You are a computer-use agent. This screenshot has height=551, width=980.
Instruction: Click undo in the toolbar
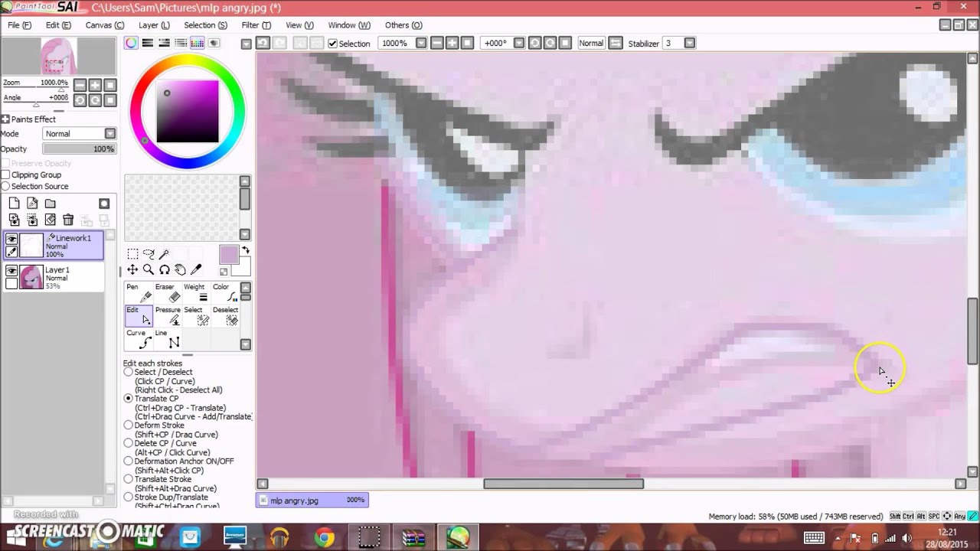263,43
